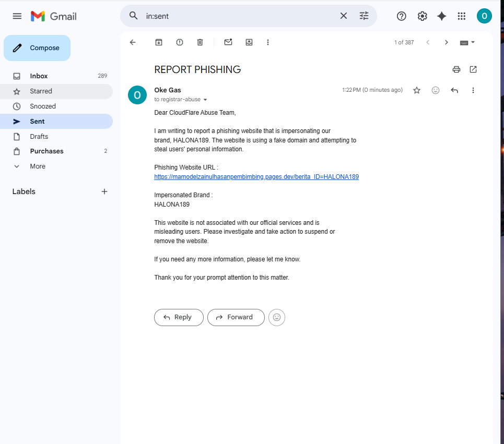Screen dimensions: 504x444
Task: Open the Inbox folder
Action: (x=56, y=76)
